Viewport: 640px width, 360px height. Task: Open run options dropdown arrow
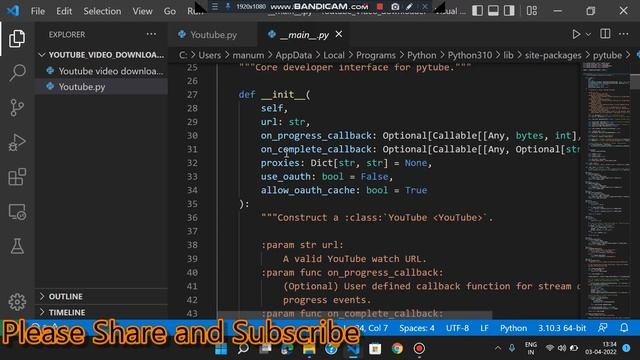[x=588, y=35]
